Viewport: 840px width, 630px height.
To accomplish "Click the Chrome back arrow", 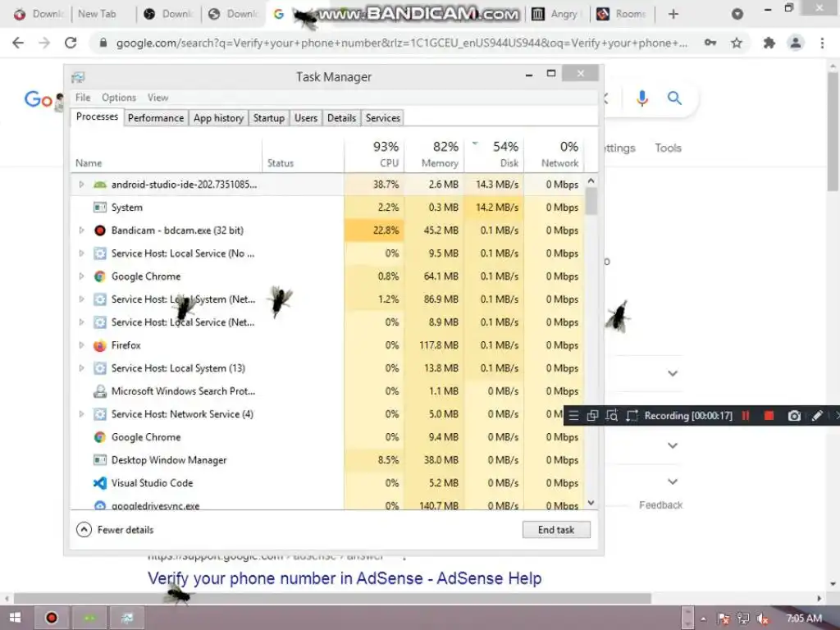I will (x=18, y=43).
